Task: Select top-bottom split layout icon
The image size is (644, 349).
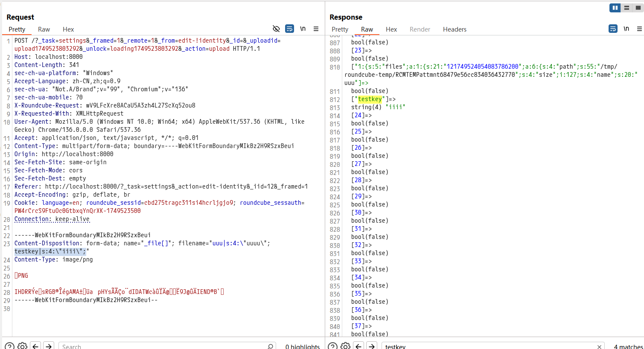Action: click(627, 8)
